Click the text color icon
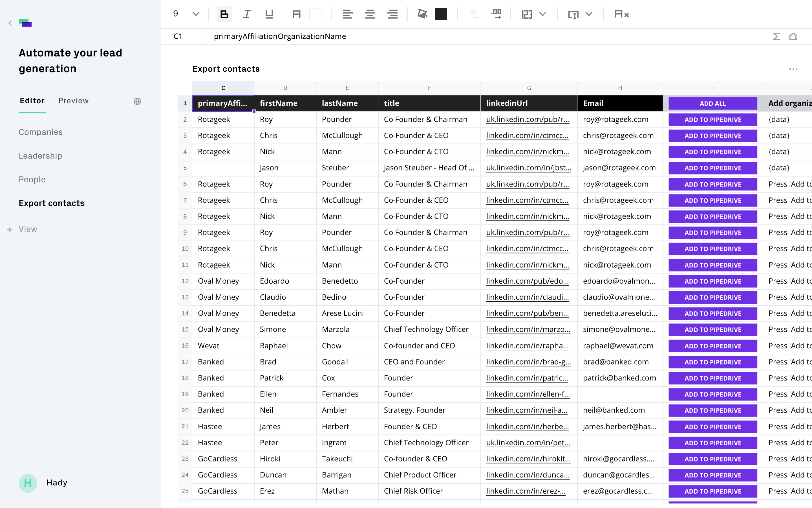This screenshot has height=508, width=812. point(297,14)
